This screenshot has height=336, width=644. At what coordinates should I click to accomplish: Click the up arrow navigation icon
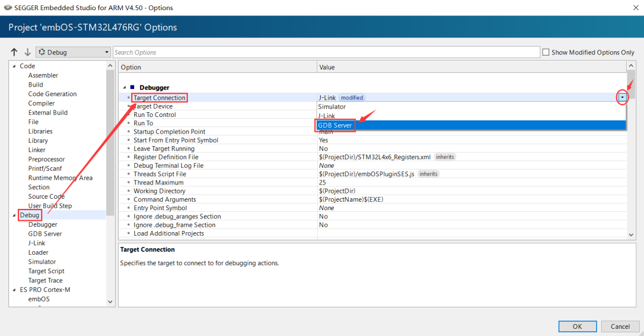tap(14, 53)
